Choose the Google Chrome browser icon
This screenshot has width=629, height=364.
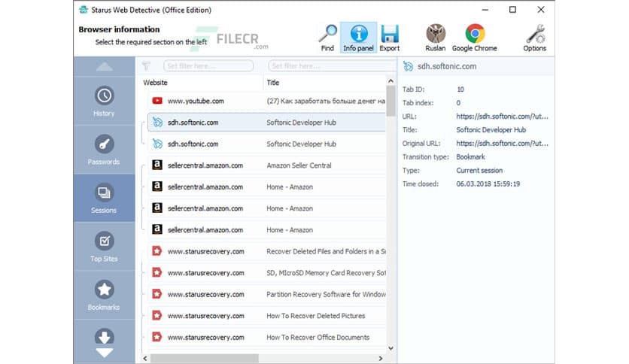coord(475,38)
